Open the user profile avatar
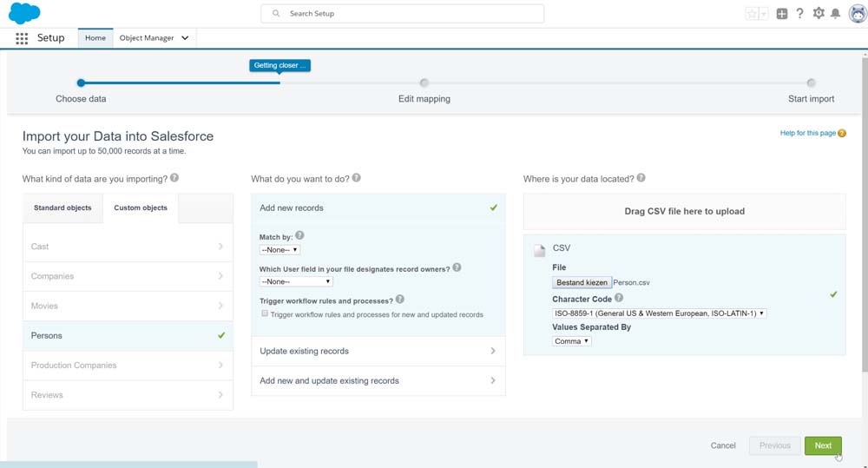Screen dimensions: 868x468 tap(856, 14)
